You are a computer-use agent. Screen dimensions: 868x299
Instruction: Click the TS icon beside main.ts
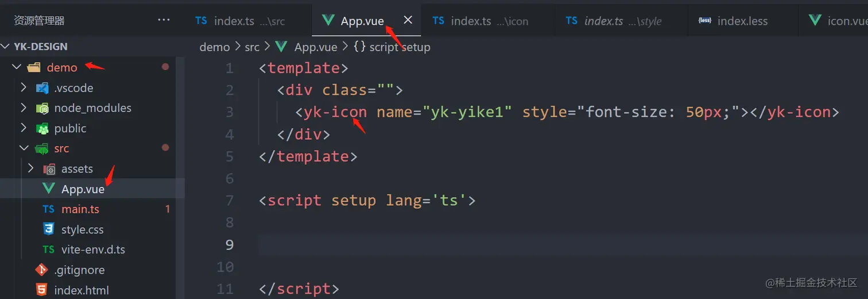(x=49, y=209)
